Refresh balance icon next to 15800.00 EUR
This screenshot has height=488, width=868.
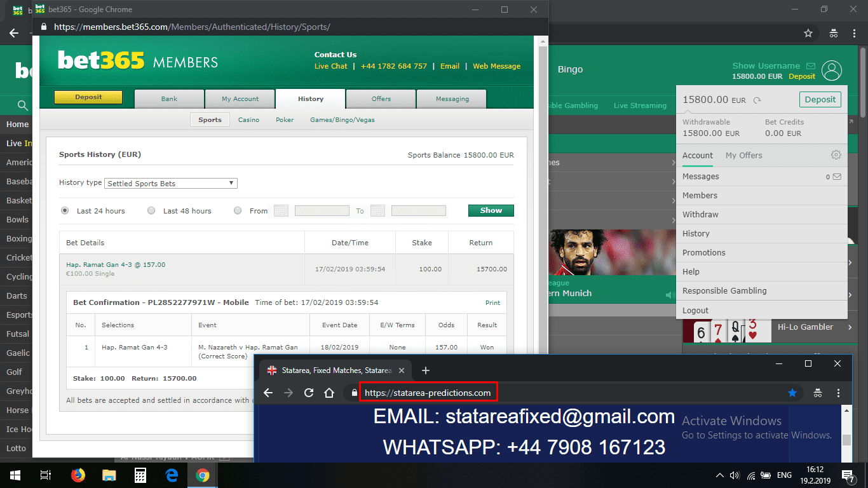(x=757, y=100)
